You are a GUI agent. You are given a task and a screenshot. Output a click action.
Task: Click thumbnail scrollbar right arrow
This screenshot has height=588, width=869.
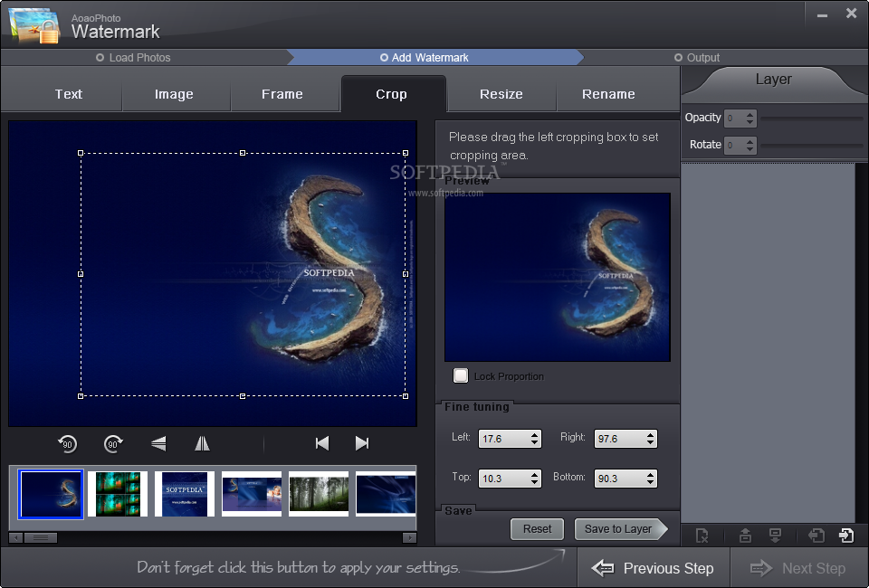pos(409,537)
